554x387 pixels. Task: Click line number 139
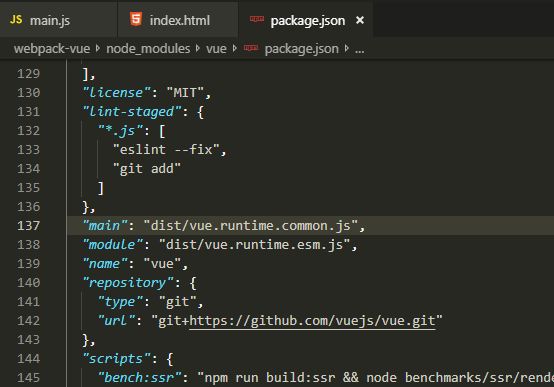tap(29, 264)
